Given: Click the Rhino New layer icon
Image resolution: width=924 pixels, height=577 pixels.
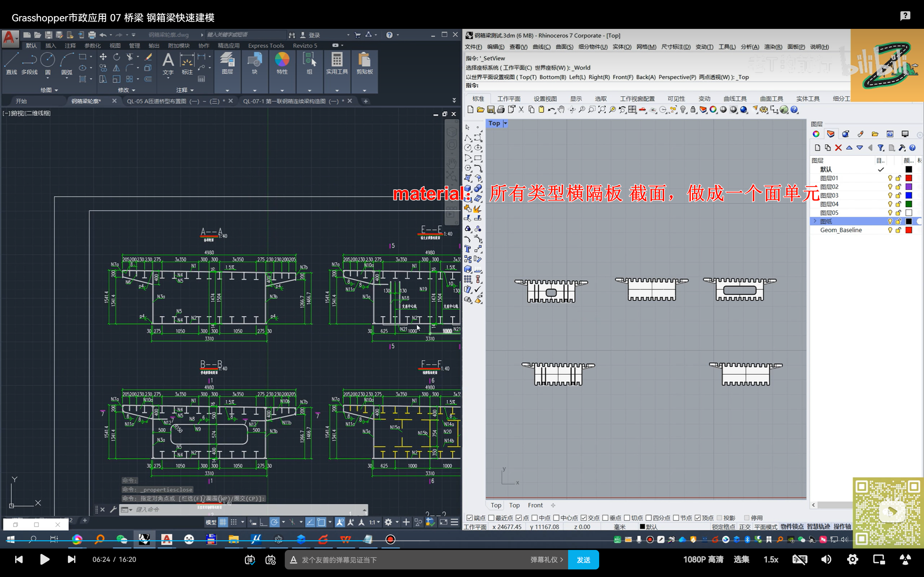Looking at the screenshot, I should 817,148.
